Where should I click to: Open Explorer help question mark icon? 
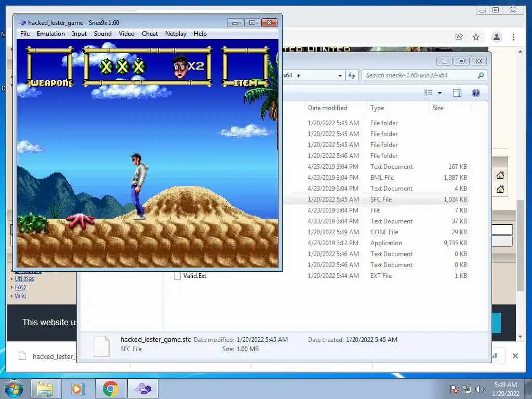pyautogui.click(x=476, y=93)
